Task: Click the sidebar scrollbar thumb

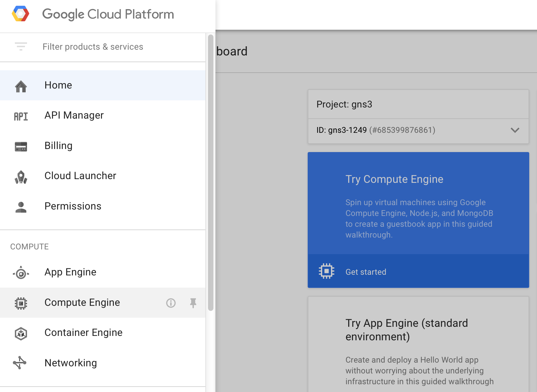Action: point(211,172)
